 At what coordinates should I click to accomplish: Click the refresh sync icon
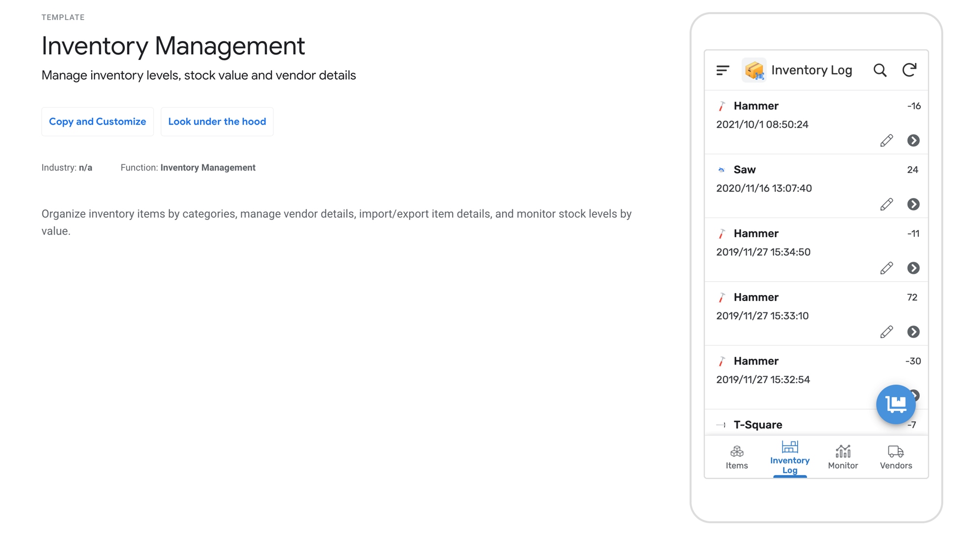click(x=909, y=70)
